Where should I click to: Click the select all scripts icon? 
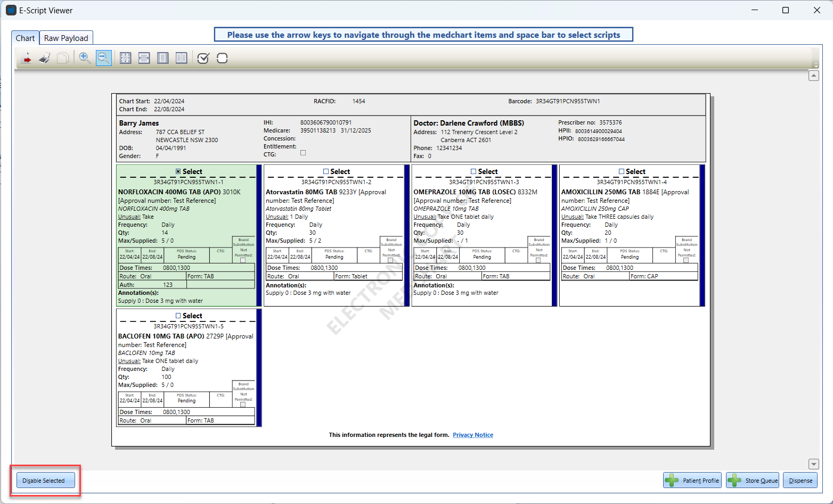(x=203, y=58)
